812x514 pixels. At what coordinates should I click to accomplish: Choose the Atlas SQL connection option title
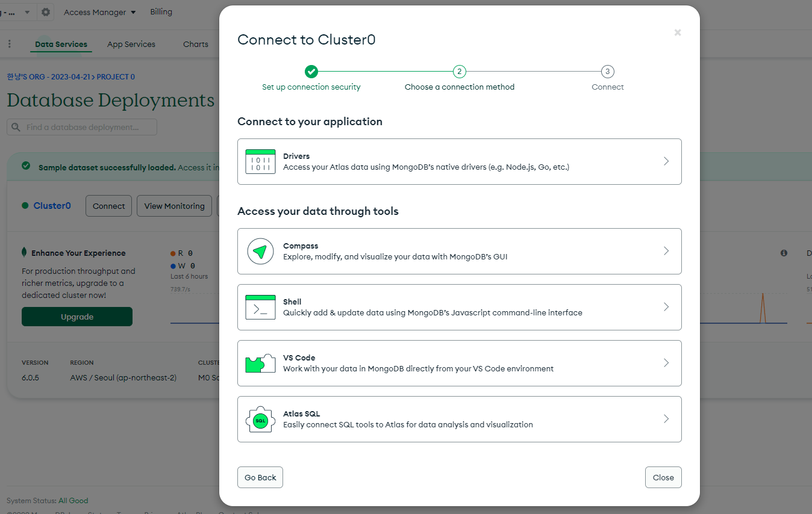302,413
